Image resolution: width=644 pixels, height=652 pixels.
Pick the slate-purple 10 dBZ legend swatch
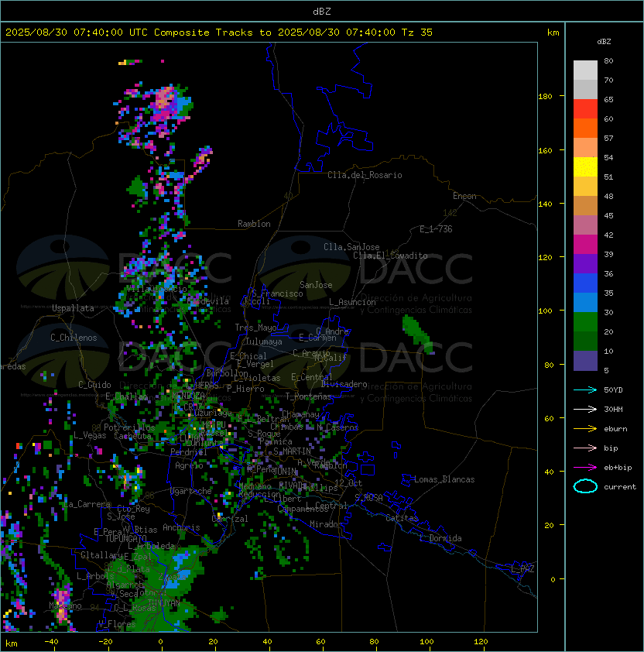click(585, 361)
